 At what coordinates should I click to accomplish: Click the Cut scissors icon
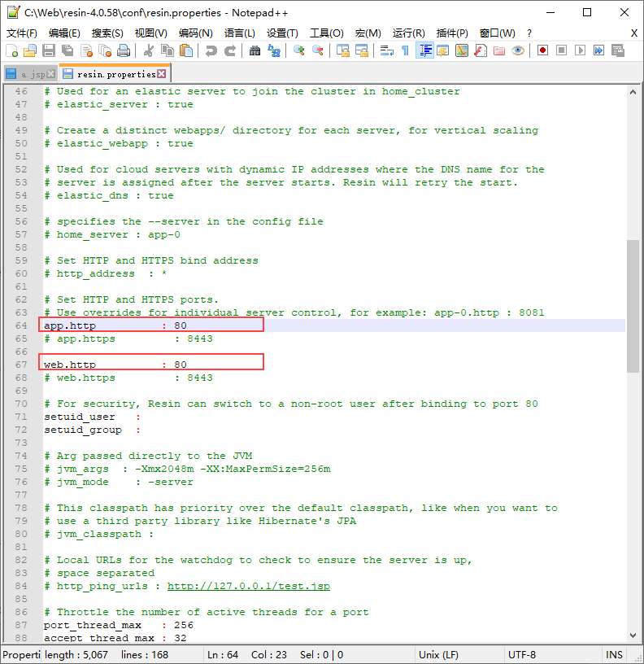coord(149,50)
